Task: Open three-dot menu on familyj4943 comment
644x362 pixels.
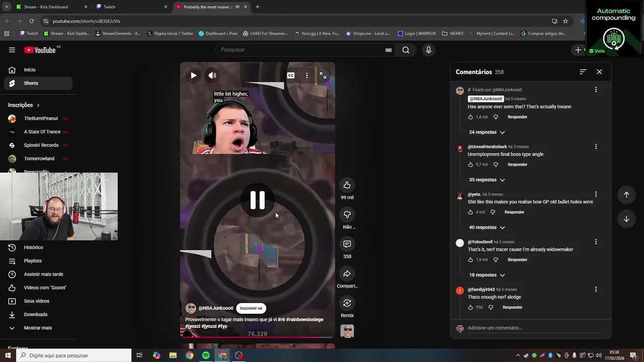Action: (x=596, y=290)
